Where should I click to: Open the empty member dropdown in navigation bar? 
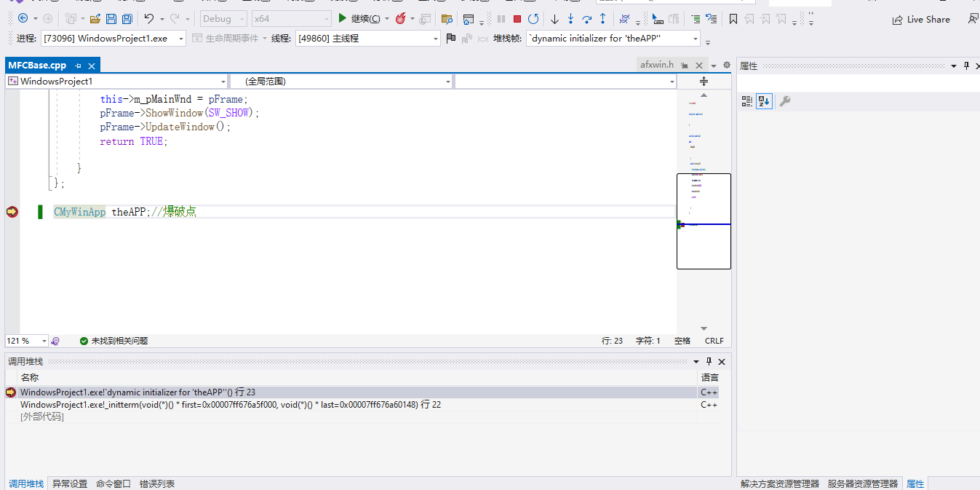point(565,82)
